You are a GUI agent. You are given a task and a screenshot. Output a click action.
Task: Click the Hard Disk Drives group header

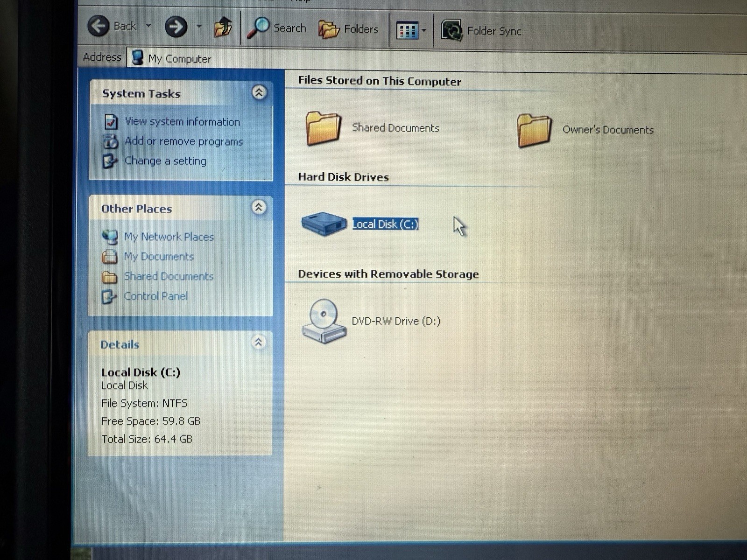(343, 177)
